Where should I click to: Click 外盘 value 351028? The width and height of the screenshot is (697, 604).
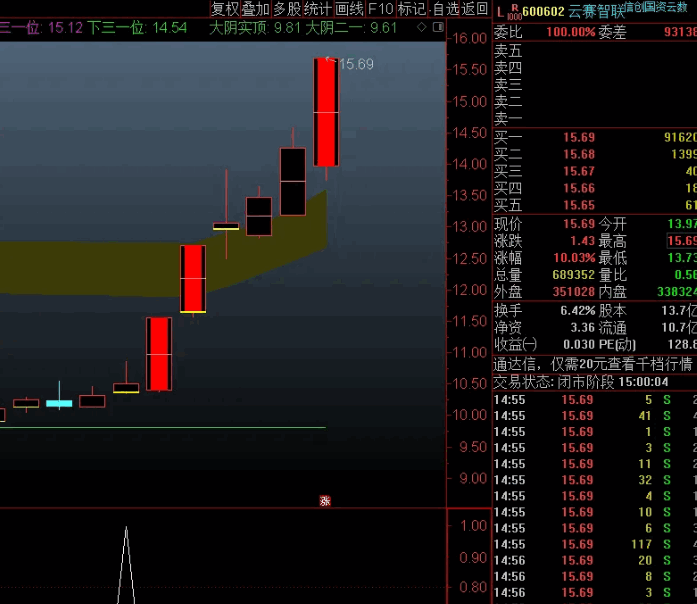(x=573, y=292)
